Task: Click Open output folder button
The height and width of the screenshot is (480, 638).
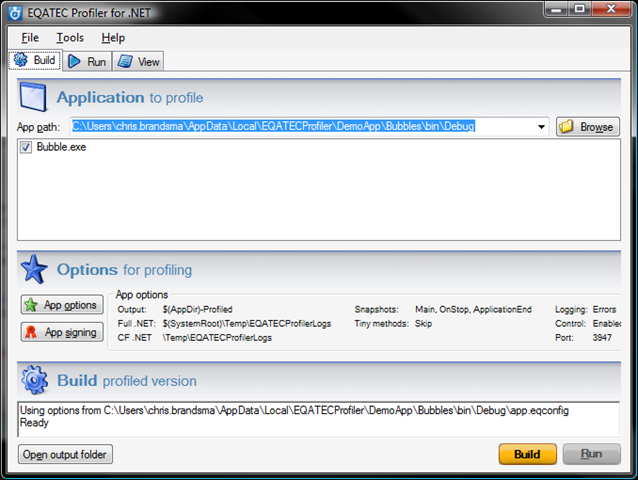Action: 65,454
